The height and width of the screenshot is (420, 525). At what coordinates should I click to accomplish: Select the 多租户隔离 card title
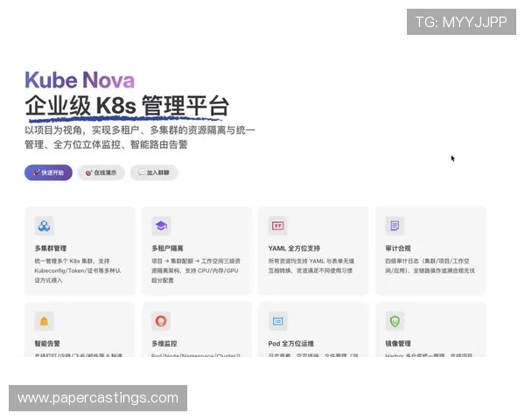(x=167, y=248)
